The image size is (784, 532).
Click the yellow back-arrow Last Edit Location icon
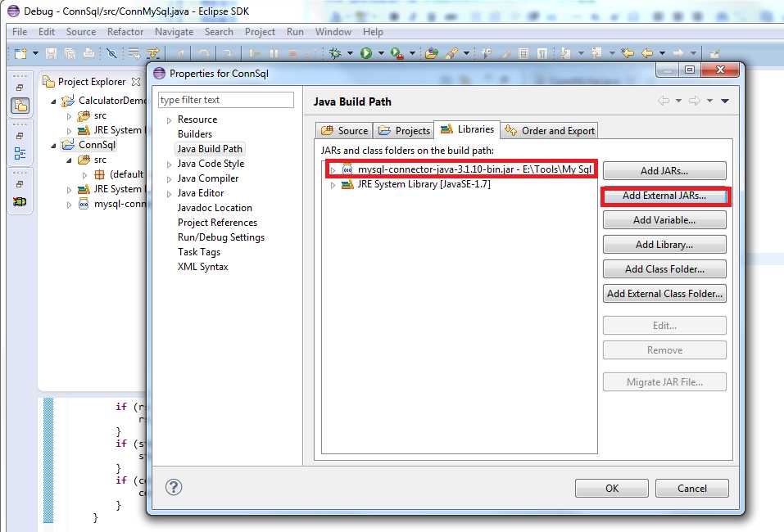[628, 53]
